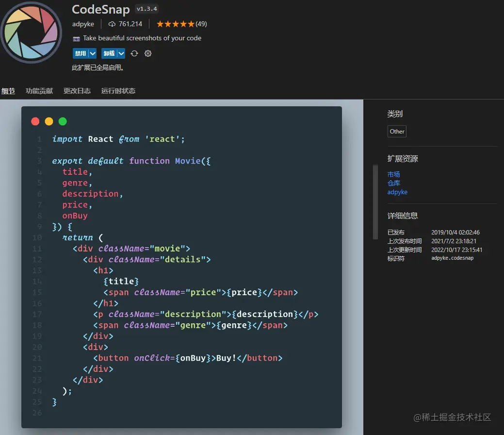
Task: Click the sync refresh icon beside 卸载
Action: pos(134,53)
